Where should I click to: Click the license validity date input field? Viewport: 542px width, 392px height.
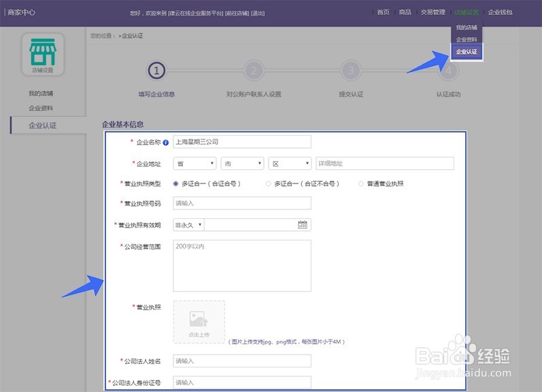click(x=258, y=225)
